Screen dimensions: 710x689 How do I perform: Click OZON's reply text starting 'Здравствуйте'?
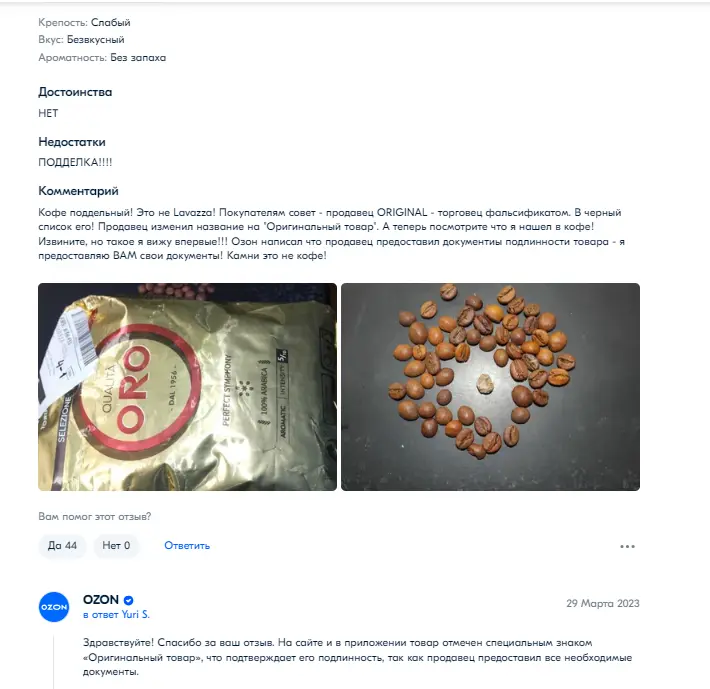[x=357, y=657]
